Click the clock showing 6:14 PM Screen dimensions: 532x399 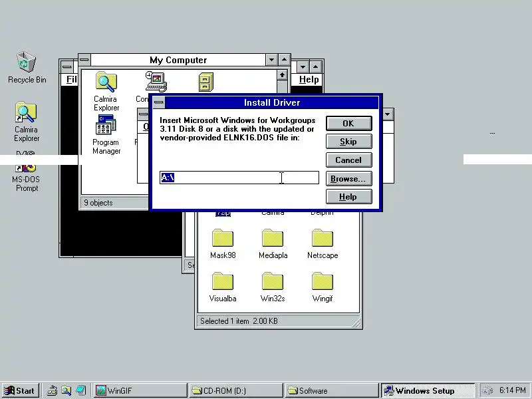512,390
